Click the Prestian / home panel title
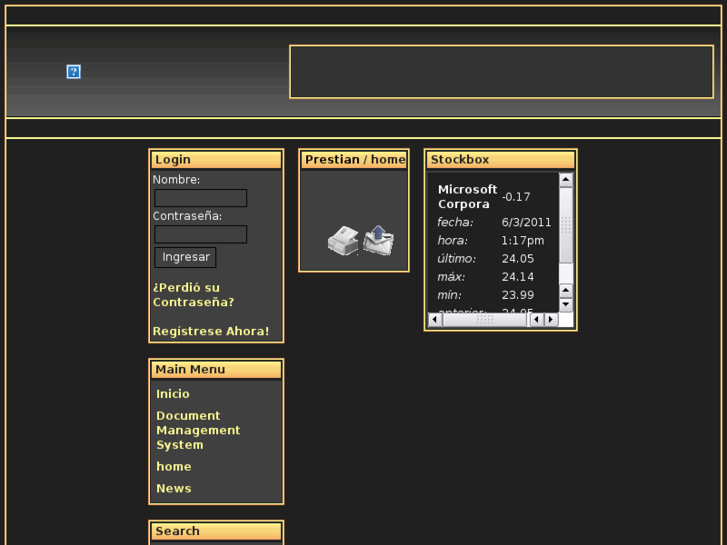The height and width of the screenshot is (545, 727). pyautogui.click(x=354, y=160)
